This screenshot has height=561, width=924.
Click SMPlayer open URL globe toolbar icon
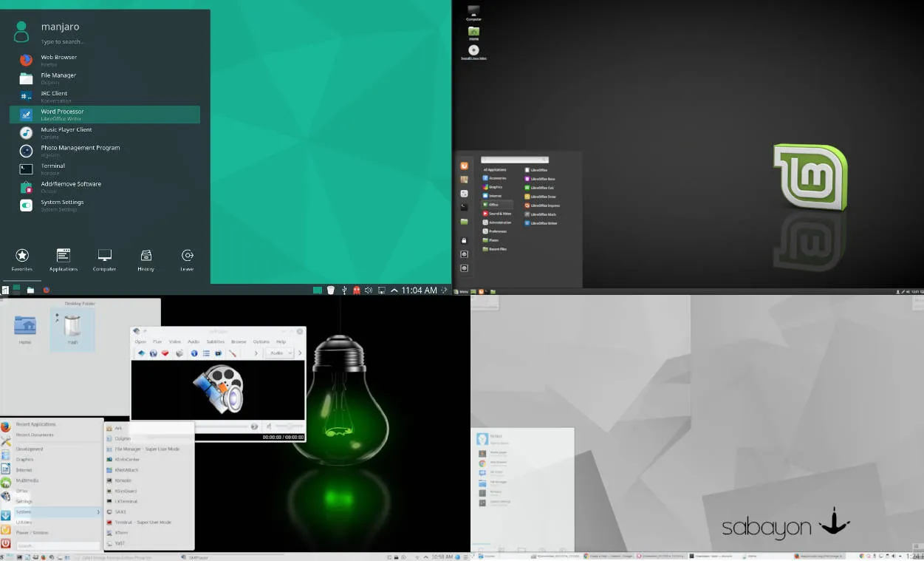153,353
